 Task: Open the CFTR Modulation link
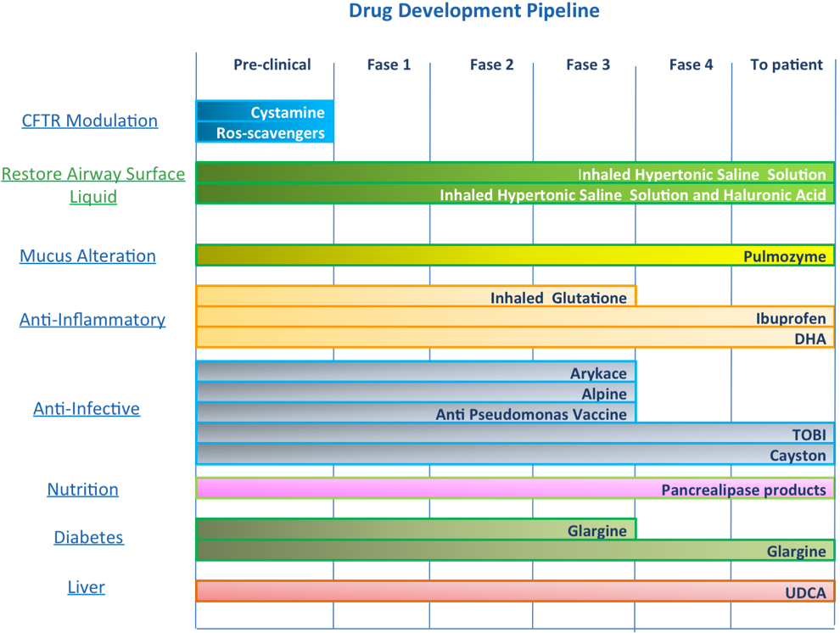89,121
